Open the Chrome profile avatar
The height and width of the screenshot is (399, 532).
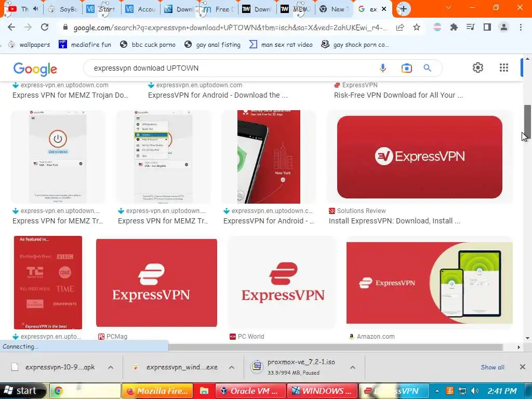point(504,27)
